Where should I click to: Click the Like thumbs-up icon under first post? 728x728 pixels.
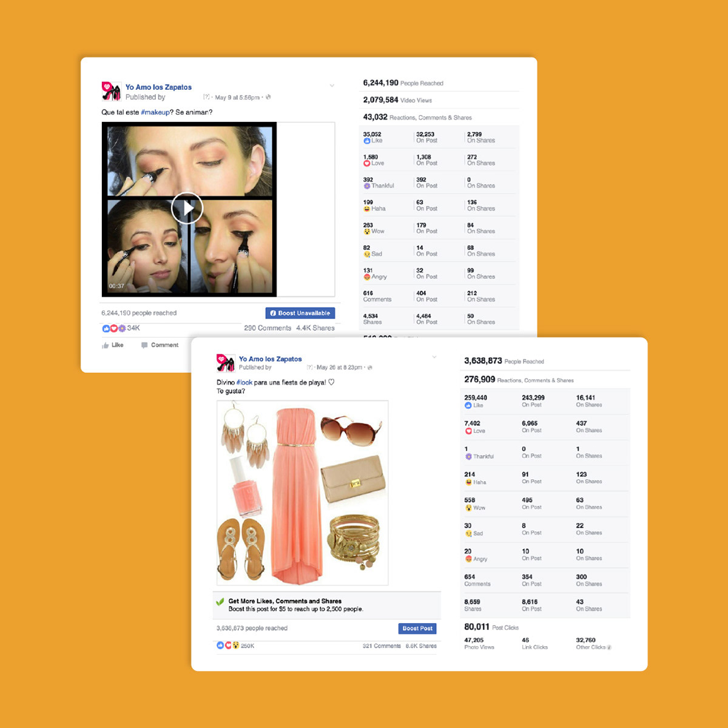(106, 345)
